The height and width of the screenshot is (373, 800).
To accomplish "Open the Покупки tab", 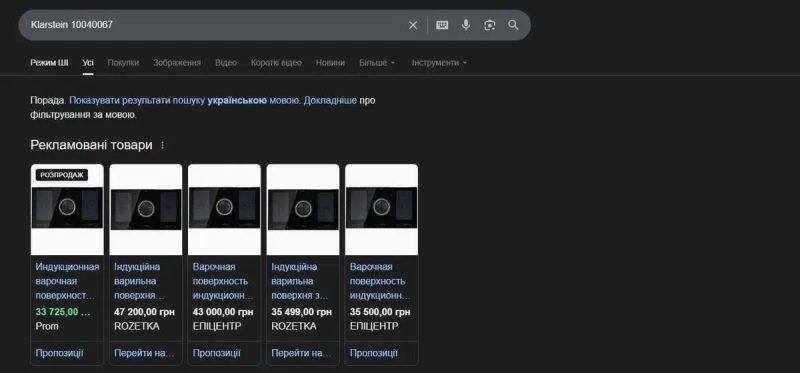I will pyautogui.click(x=123, y=63).
